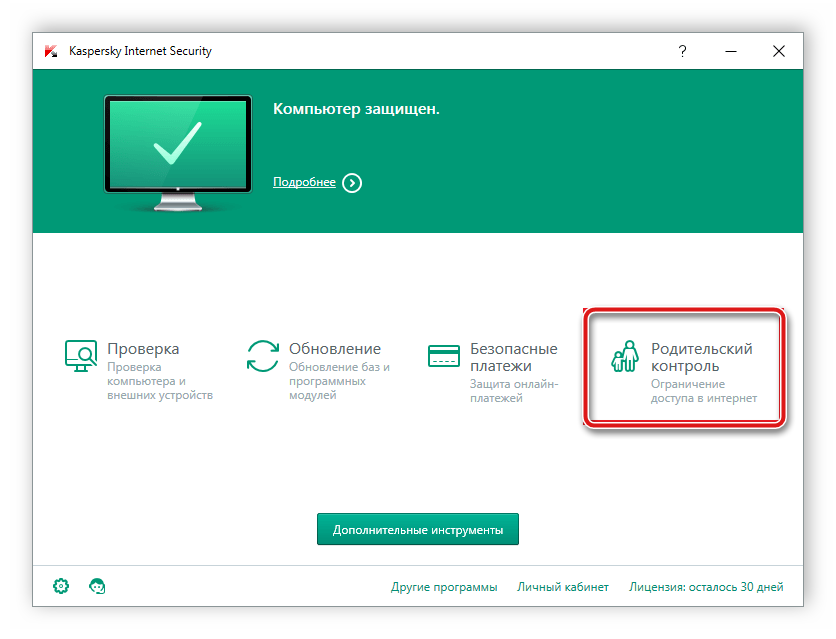Viewport: 836px width, 639px height.
Task: Click the Обновление title text
Action: (335, 349)
